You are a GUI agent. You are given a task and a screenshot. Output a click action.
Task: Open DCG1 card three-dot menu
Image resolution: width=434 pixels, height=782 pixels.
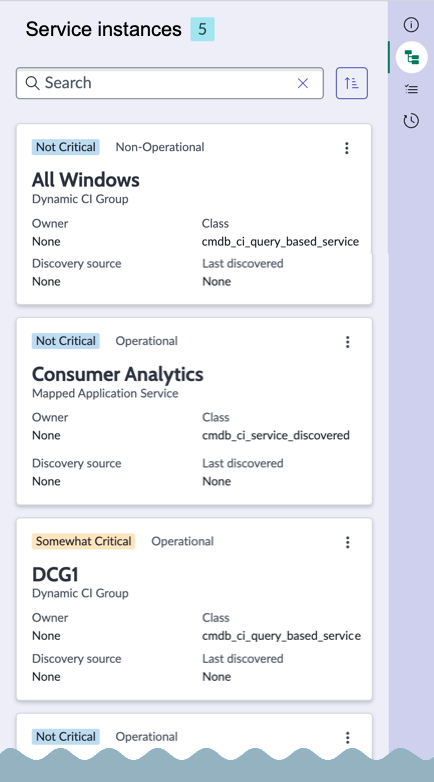pos(348,542)
